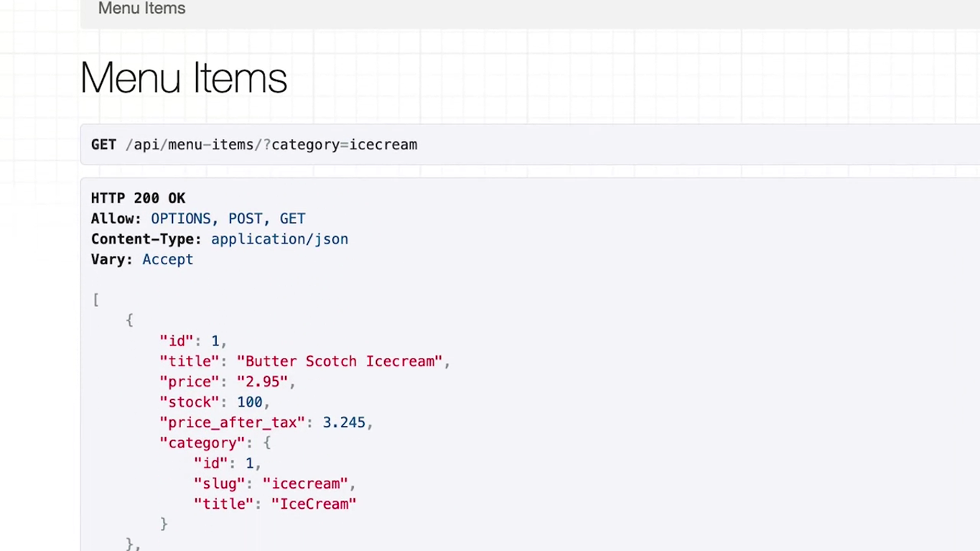Screen dimensions: 980x551
Task: Click the Menu Items breadcrumb link
Action: coord(141,9)
